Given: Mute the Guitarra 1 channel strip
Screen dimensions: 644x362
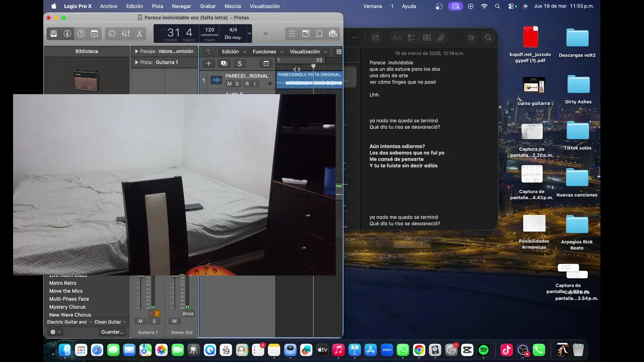Looking at the screenshot, I should 140,321.
